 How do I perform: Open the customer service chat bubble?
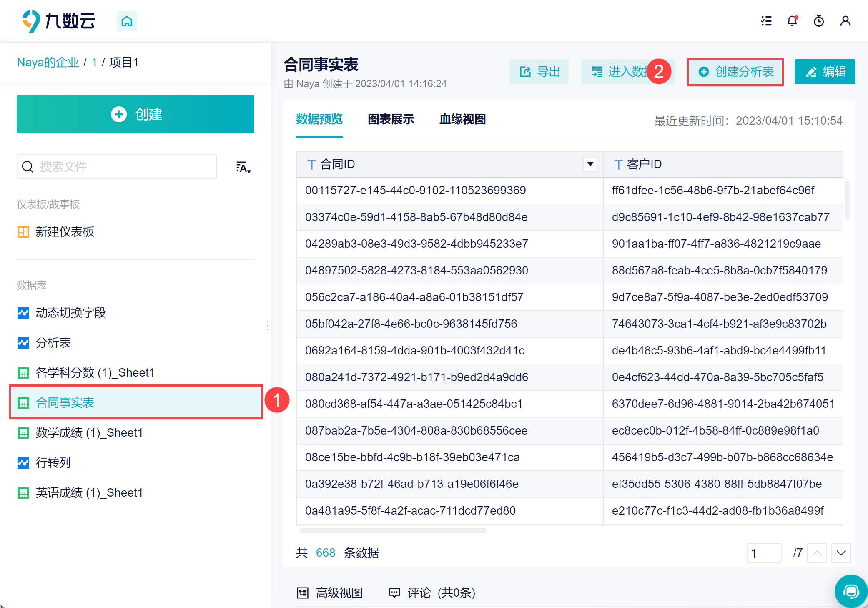tap(851, 591)
